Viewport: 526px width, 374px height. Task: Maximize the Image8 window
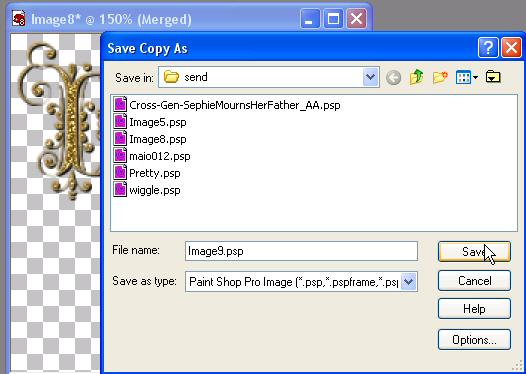333,18
